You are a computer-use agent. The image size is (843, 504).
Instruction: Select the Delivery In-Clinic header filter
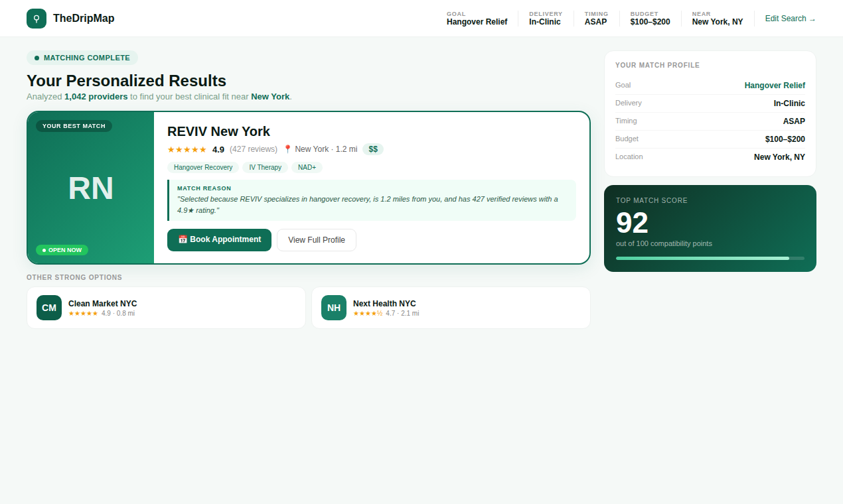[x=546, y=19]
